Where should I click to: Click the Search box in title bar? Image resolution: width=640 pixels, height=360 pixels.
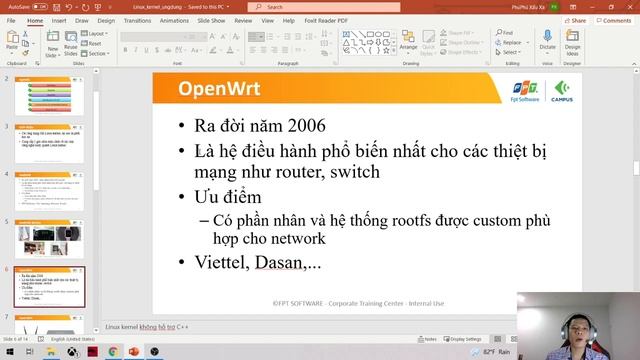click(324, 7)
